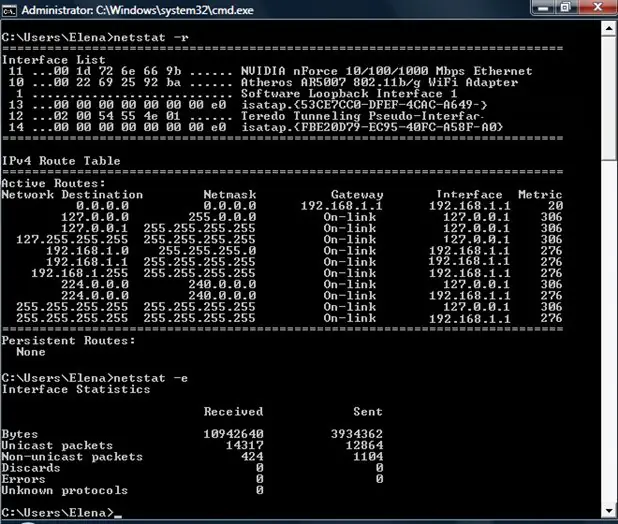The width and height of the screenshot is (618, 524).
Task: Click destination 127.0.0.0 in route table
Action: point(95,217)
